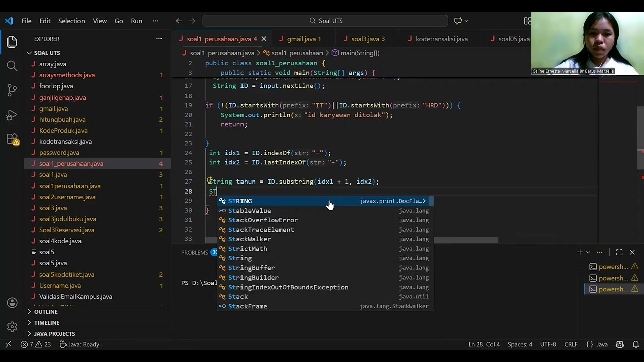Click the editor horizontal scrollbar
644x362 pixels.
(x=352, y=240)
